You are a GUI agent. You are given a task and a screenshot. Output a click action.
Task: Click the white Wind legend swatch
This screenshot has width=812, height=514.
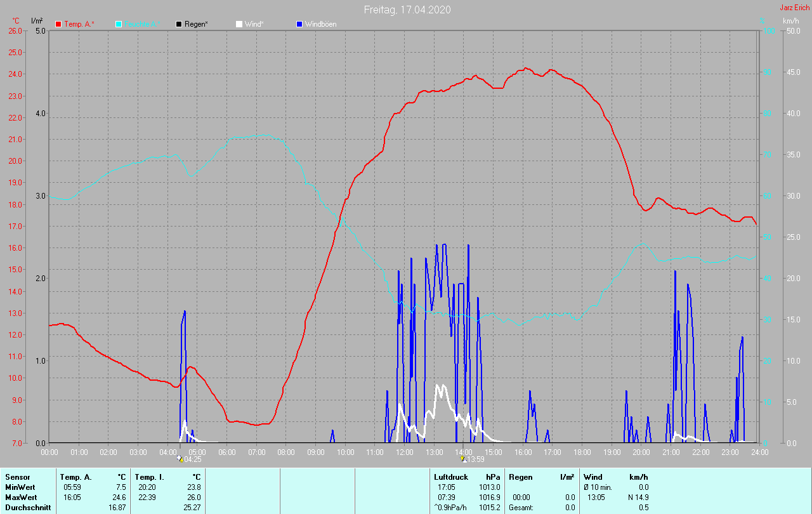(239, 24)
